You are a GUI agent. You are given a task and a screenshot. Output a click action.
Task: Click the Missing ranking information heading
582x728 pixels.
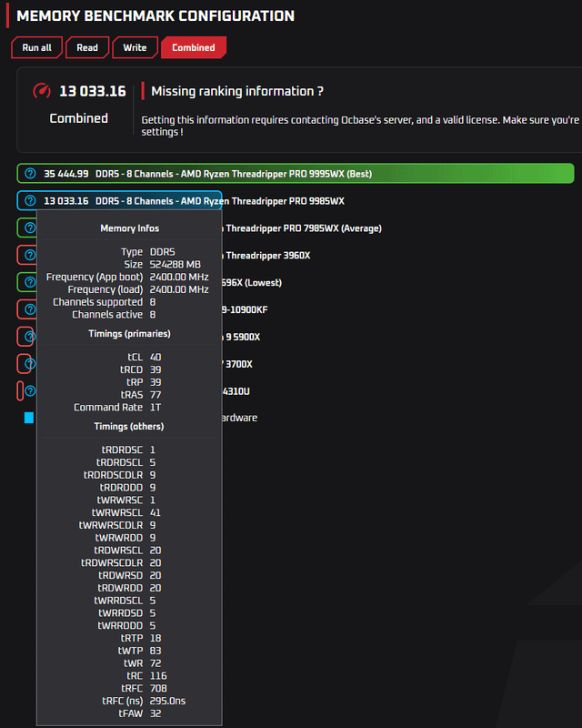237,91
